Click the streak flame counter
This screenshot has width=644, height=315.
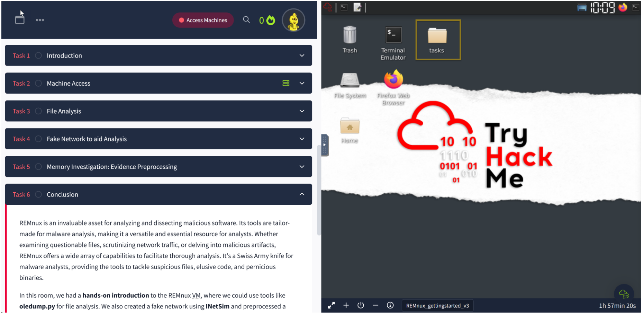(x=267, y=20)
